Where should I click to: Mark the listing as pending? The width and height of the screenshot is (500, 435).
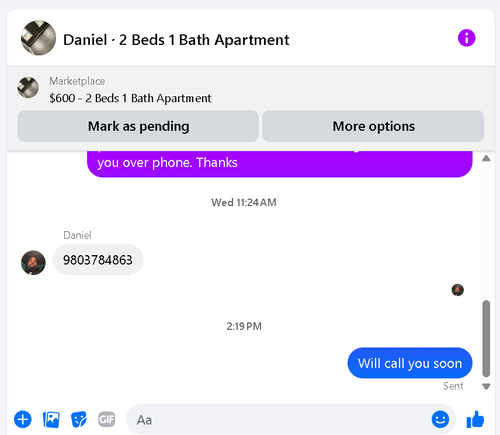[x=138, y=126]
